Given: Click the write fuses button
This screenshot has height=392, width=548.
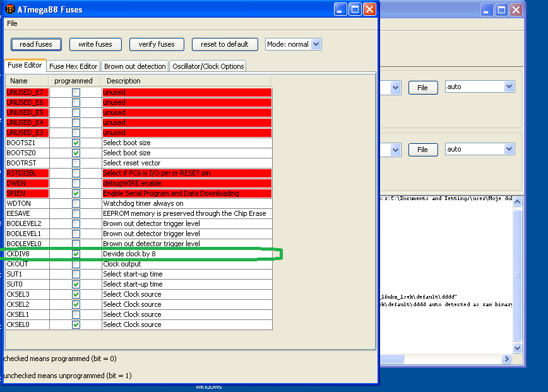Looking at the screenshot, I should click(x=95, y=44).
